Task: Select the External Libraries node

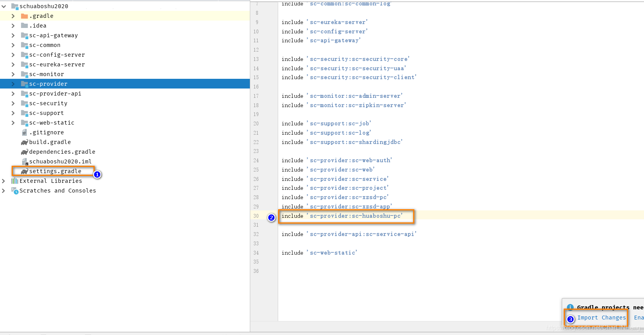Action: pyautogui.click(x=51, y=181)
